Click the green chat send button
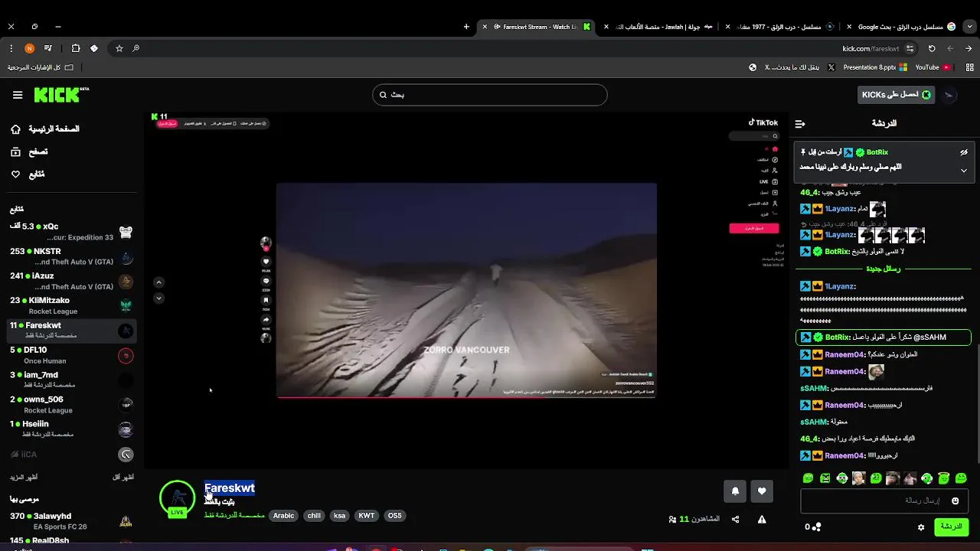The height and width of the screenshot is (551, 980). 951,527
